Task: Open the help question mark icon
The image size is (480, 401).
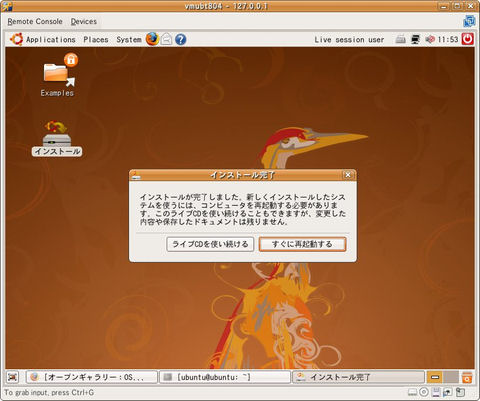Action: pos(180,39)
